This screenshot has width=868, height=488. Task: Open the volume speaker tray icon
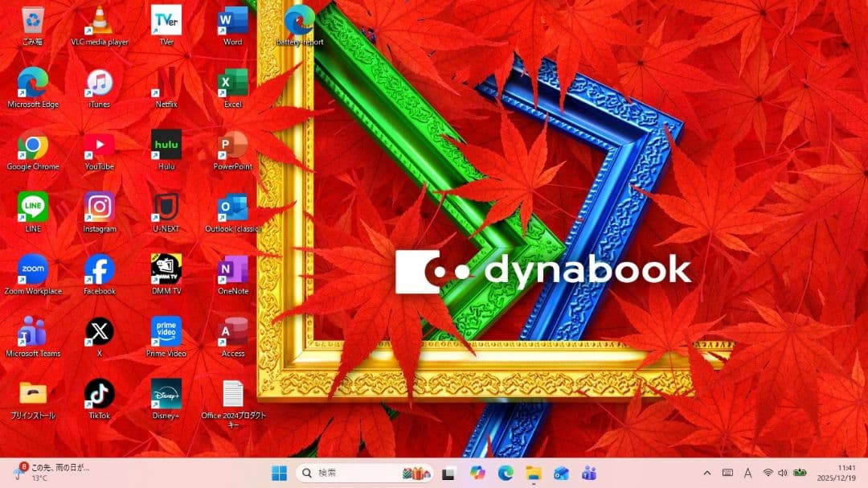click(783, 473)
